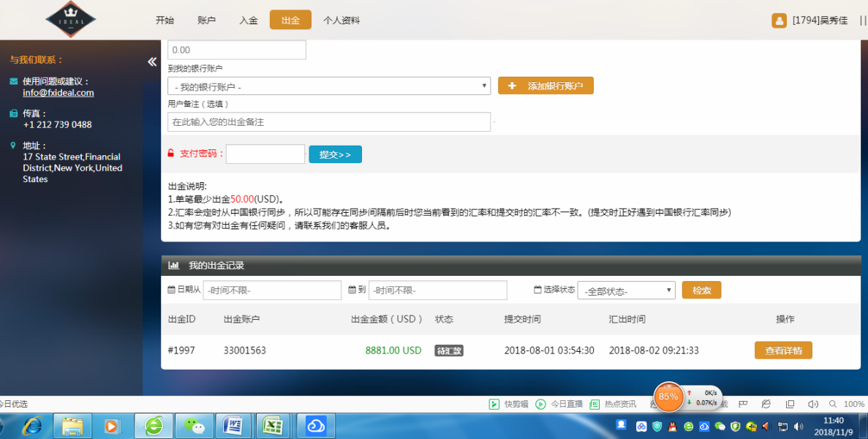Image resolution: width=868 pixels, height=439 pixels.
Task: Open WeChat from the taskbar
Action: click(195, 425)
